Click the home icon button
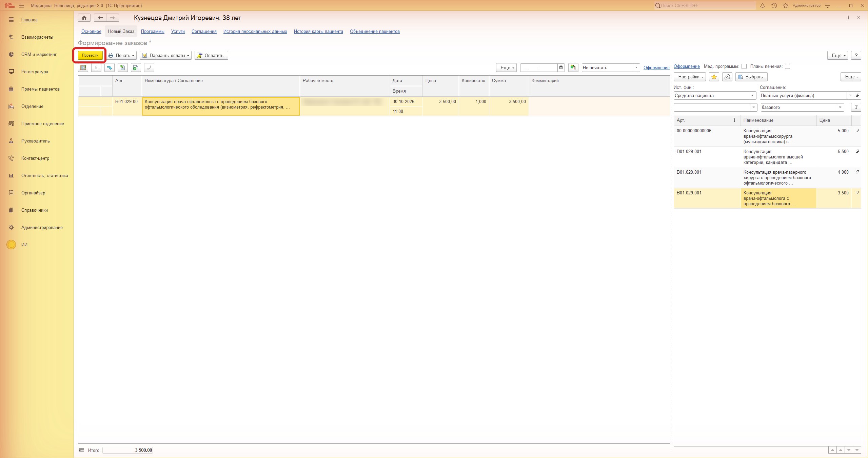Image resolution: width=868 pixels, height=458 pixels. pyautogui.click(x=84, y=18)
